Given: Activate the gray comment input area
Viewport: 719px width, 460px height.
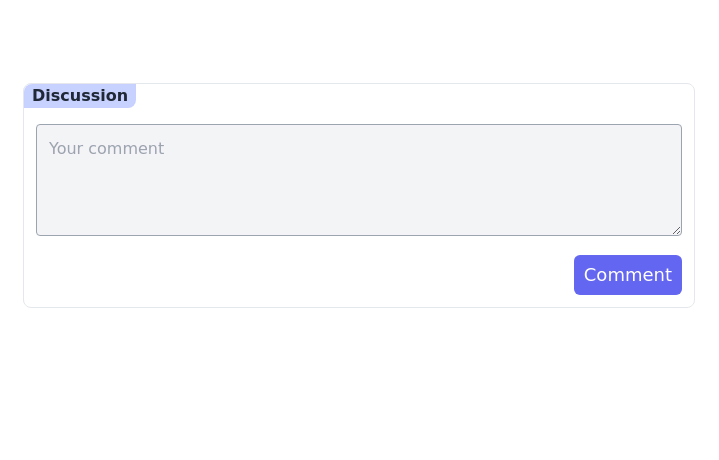Looking at the screenshot, I should (x=358, y=180).
